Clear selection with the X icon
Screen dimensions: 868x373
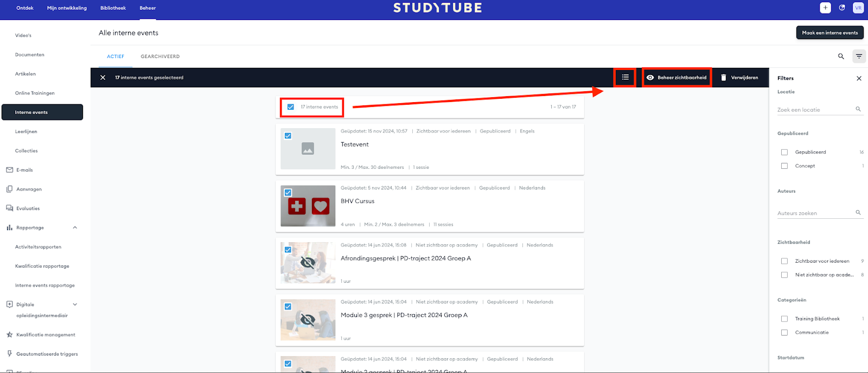coord(103,78)
